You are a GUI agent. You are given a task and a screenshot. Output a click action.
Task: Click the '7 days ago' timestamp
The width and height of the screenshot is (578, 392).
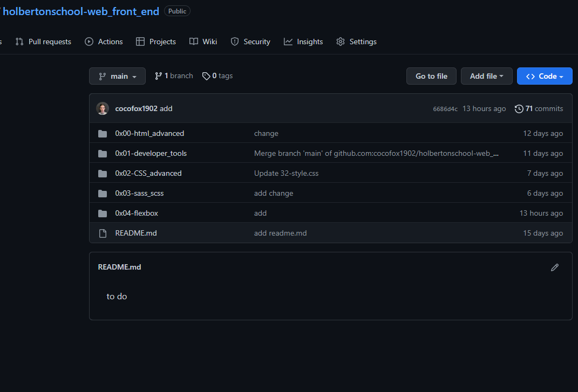(545, 173)
